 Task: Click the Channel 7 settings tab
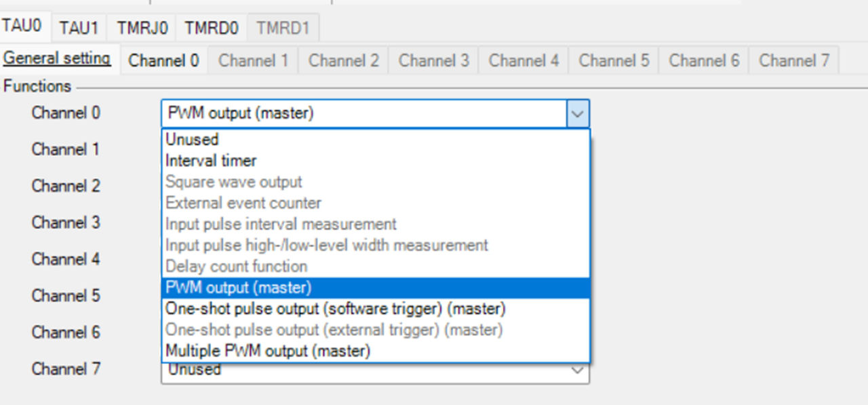click(793, 60)
